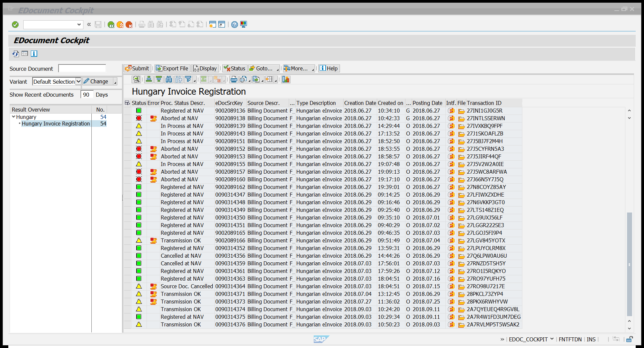
Task: Click the Sort Ascending icon
Action: 149,79
